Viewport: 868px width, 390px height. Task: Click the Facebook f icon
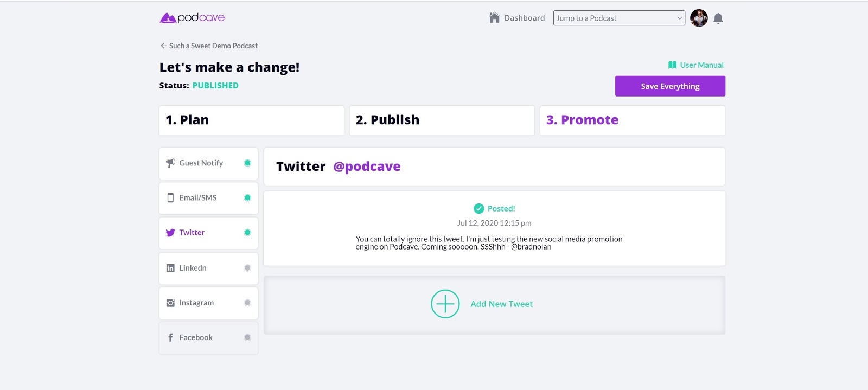click(x=170, y=337)
